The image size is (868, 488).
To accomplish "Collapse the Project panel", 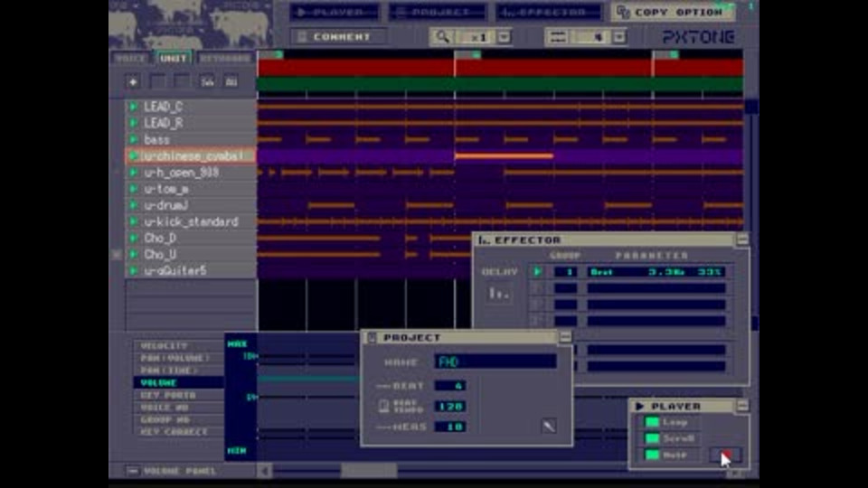I will pyautogui.click(x=564, y=337).
